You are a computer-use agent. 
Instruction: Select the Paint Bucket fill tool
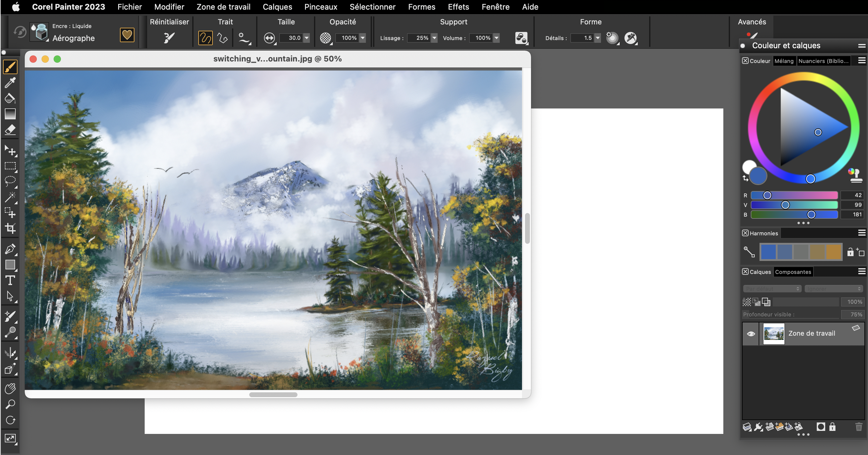pyautogui.click(x=10, y=98)
